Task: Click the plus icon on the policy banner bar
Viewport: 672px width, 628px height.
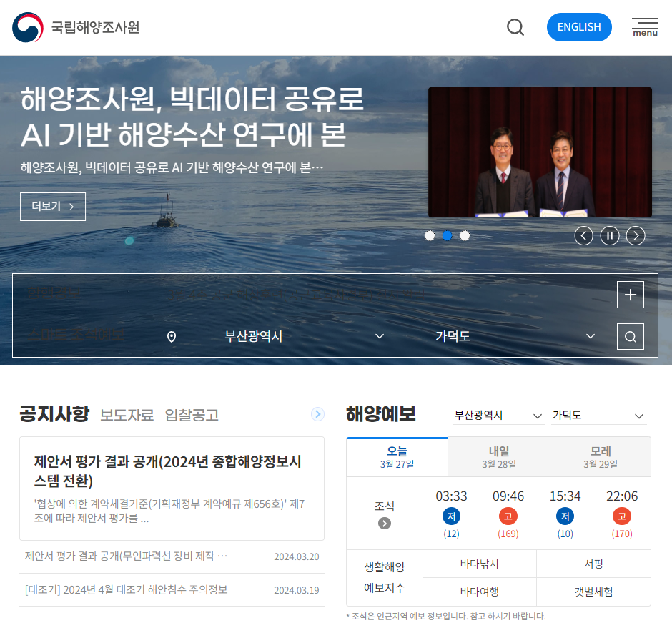Action: click(630, 294)
